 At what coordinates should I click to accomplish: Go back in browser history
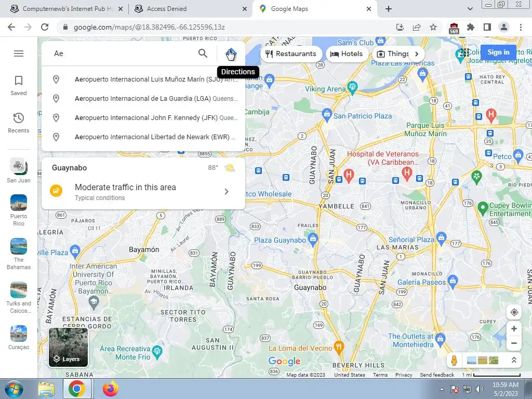pos(11,27)
